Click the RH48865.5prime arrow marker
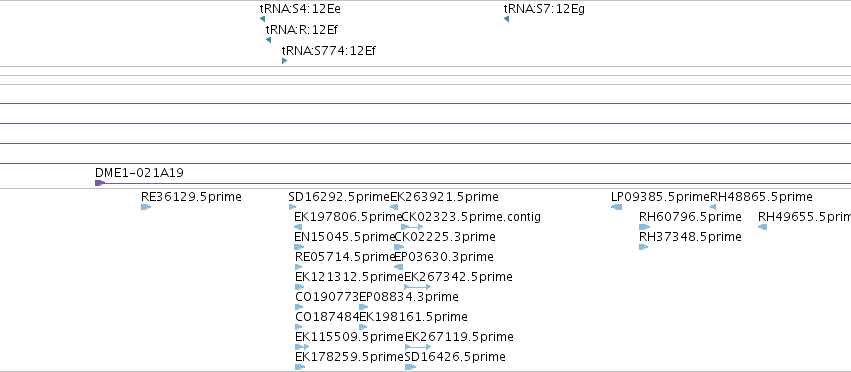The width and height of the screenshot is (851, 372). (x=713, y=207)
